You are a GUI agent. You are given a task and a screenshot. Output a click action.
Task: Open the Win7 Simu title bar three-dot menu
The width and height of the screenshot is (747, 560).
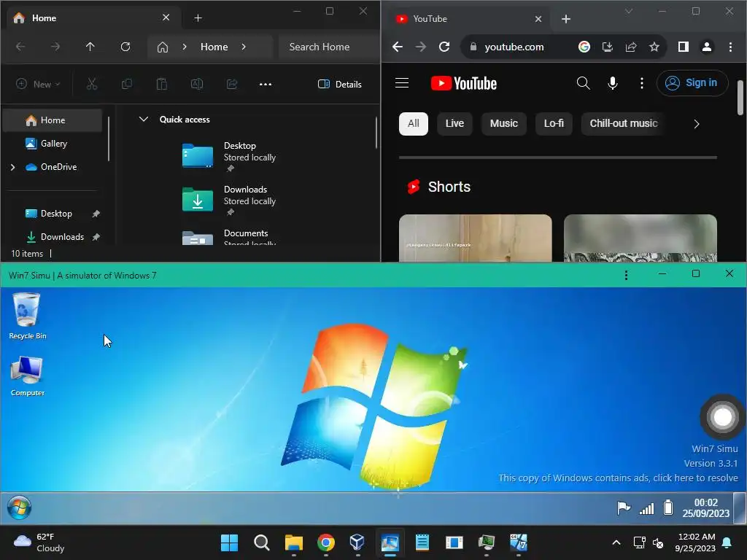(626, 275)
